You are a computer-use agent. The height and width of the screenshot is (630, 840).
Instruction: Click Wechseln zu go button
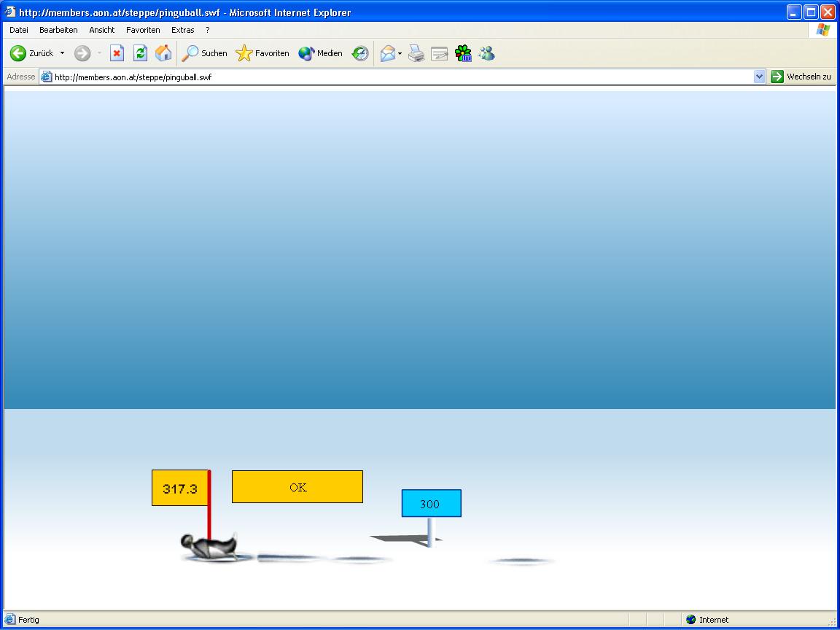(801, 77)
